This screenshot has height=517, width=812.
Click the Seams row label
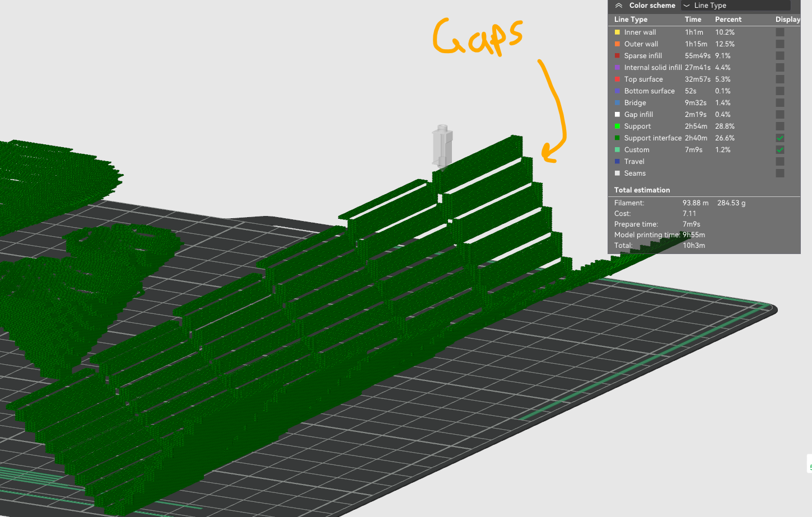pos(635,173)
